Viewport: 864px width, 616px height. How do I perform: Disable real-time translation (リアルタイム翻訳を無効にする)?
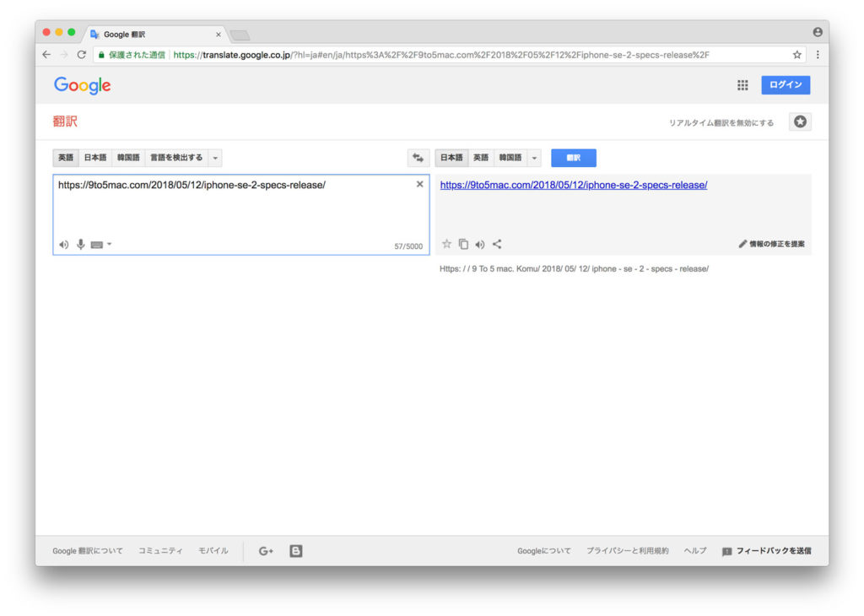tap(721, 122)
